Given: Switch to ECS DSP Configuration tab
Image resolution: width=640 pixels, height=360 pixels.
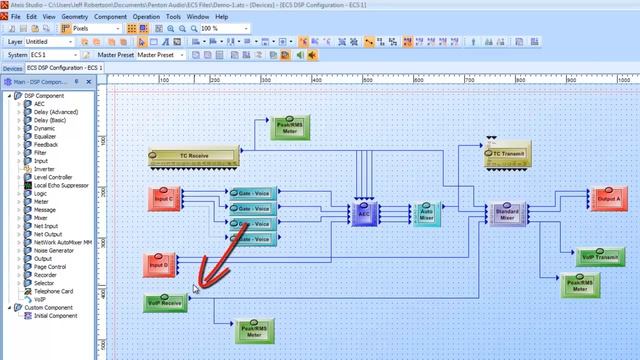Looking at the screenshot, I should pos(64,68).
